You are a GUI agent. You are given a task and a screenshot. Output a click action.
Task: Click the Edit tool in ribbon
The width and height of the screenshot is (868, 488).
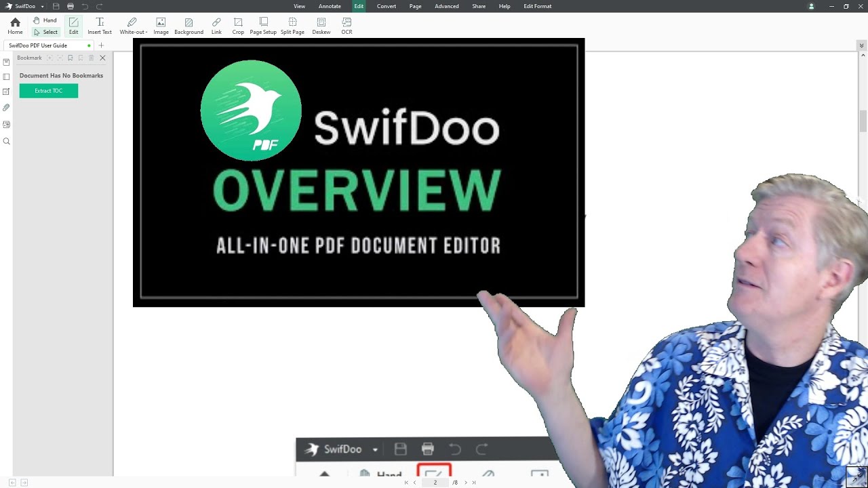click(x=73, y=26)
